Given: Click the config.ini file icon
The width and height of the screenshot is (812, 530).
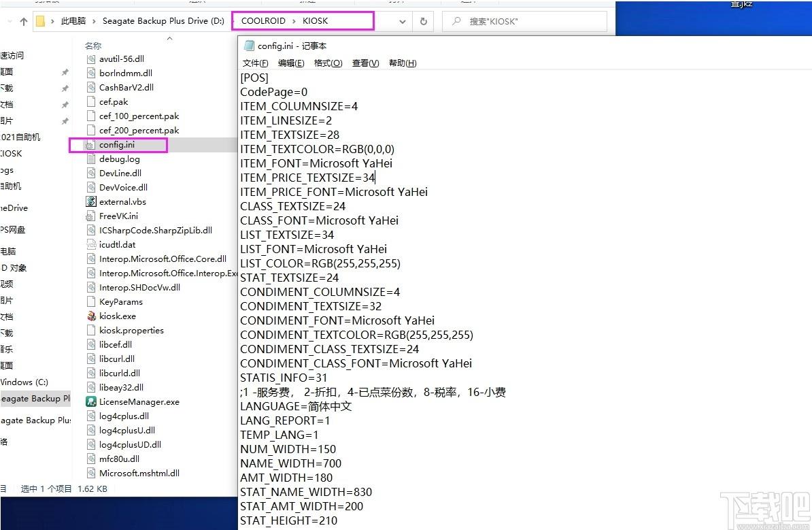Looking at the screenshot, I should (90, 145).
